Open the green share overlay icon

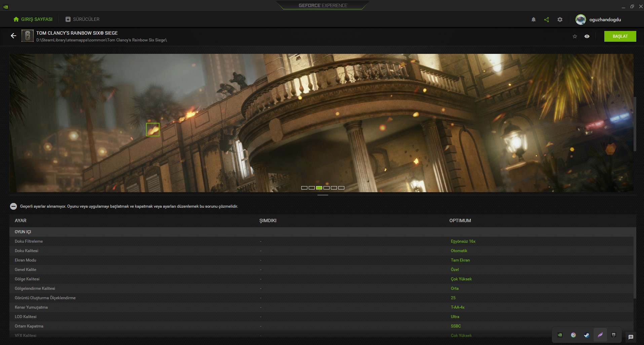[546, 20]
